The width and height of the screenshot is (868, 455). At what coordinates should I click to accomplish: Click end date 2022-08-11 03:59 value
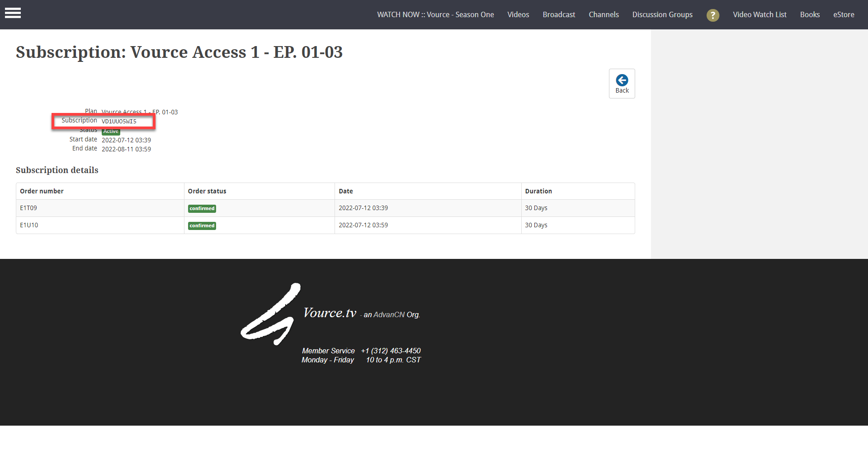(126, 149)
